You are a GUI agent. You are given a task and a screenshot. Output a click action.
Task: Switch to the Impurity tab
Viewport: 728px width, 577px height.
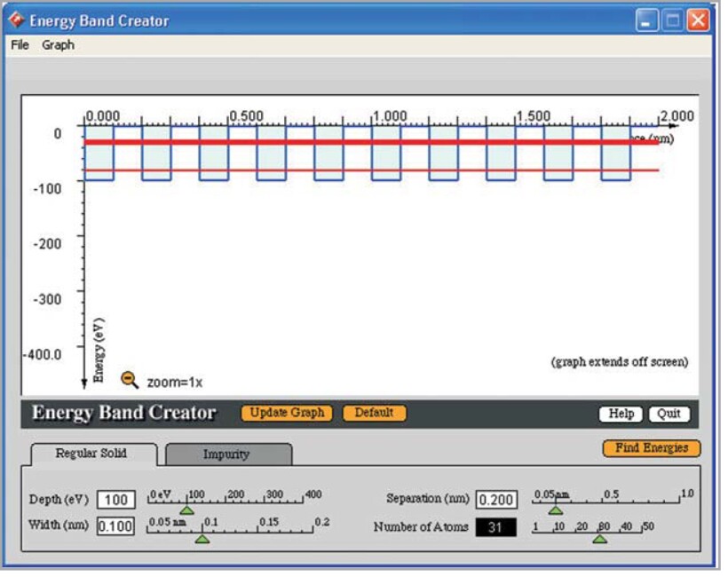coord(227,454)
